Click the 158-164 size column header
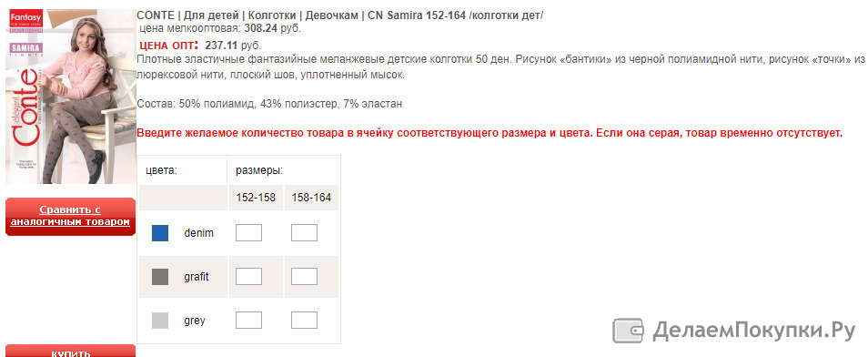 pyautogui.click(x=311, y=198)
